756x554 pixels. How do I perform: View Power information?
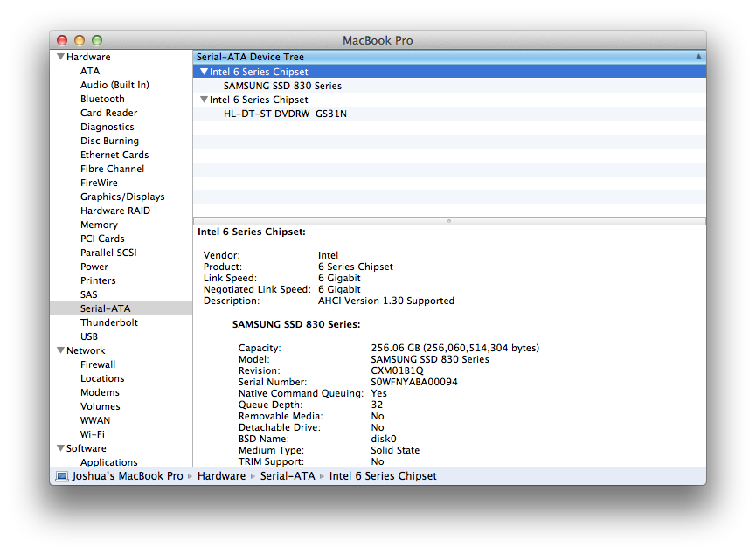[x=94, y=267]
